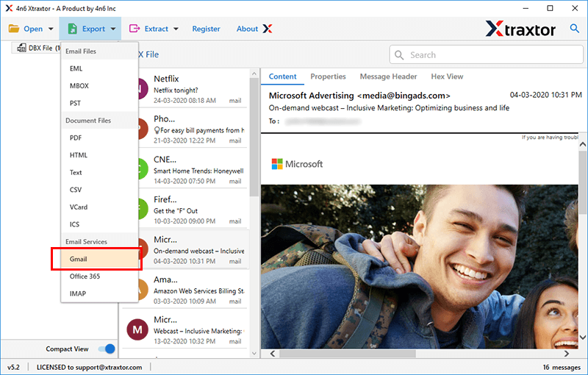This screenshot has width=588, height=375.
Task: Open Webcast – Inclusive Marketing email
Action: [x=185, y=329]
